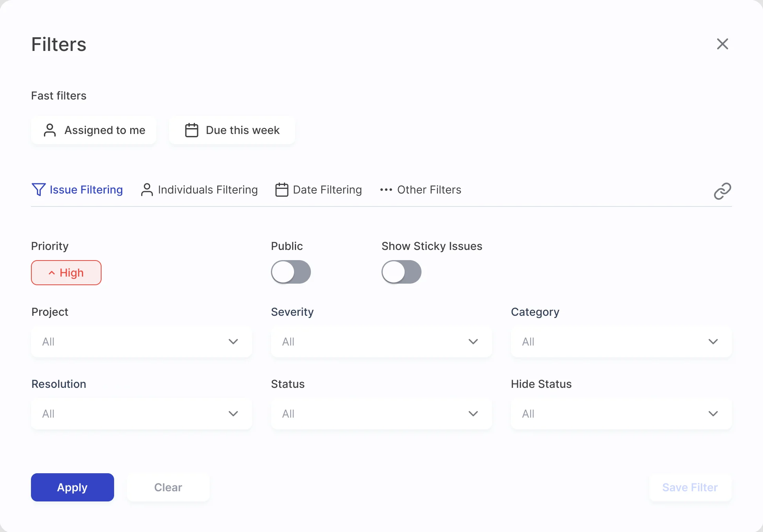This screenshot has height=532, width=763.
Task: Switch to the Issue Filtering tab
Action: tap(77, 190)
